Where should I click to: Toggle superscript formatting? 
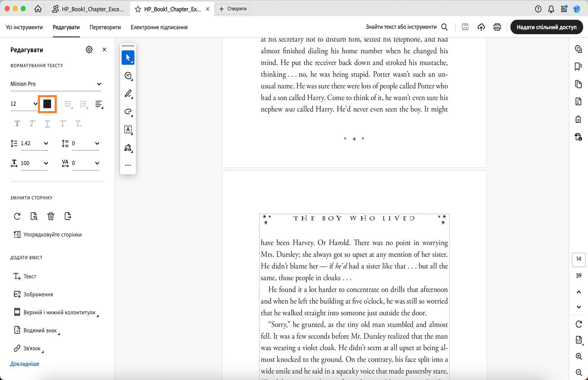(63, 123)
